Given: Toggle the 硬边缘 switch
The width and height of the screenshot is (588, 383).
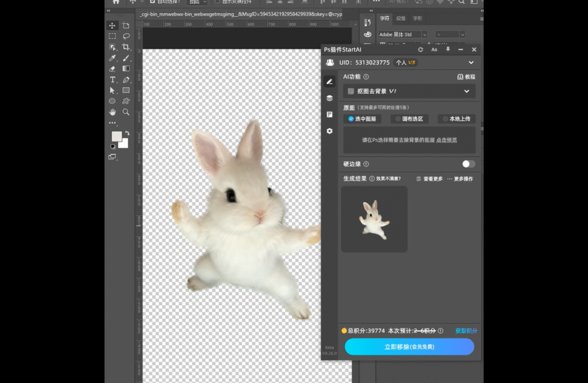Looking at the screenshot, I should [x=469, y=164].
